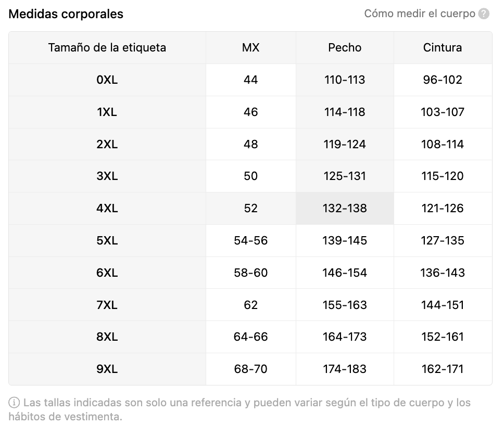Click the 2XL size row label
The image size is (504, 438).
(x=107, y=145)
